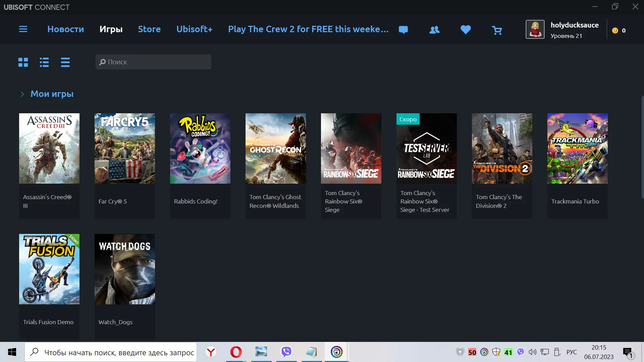The height and width of the screenshot is (362, 644).
Task: Click Ubisoft Connect taskbar icon
Action: click(337, 352)
